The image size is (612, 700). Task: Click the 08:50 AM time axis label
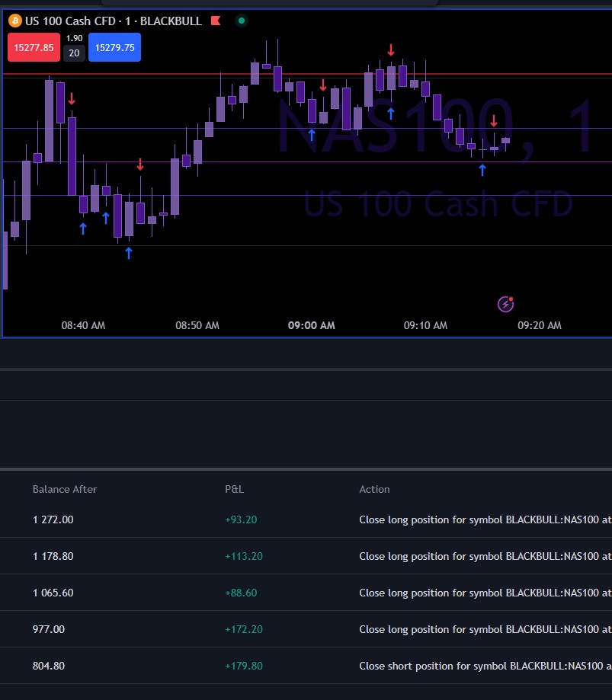pos(197,325)
